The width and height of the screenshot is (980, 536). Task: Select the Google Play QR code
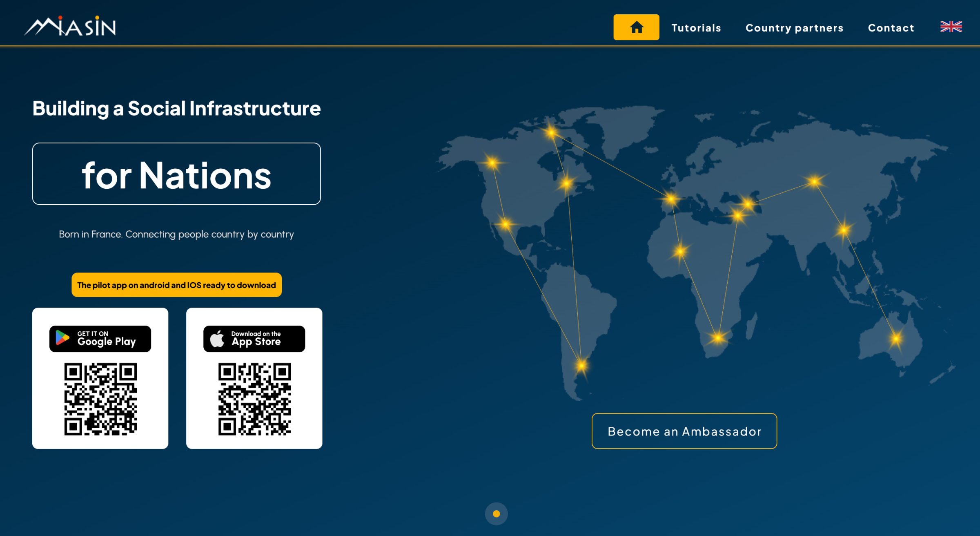click(100, 399)
